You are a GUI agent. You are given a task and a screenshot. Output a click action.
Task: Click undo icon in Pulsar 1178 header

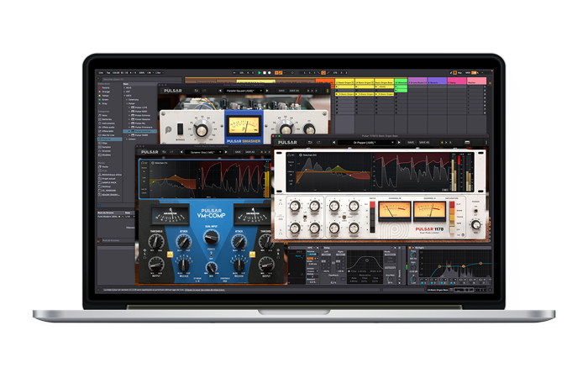[x=310, y=143]
